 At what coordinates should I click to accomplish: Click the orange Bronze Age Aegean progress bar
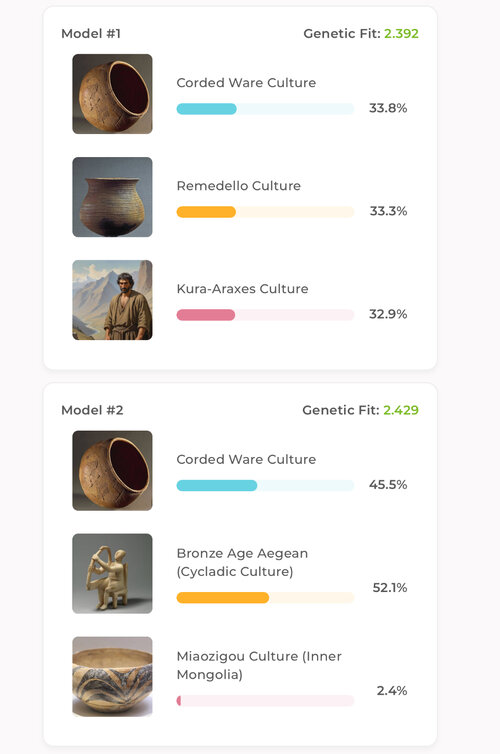coord(265,598)
